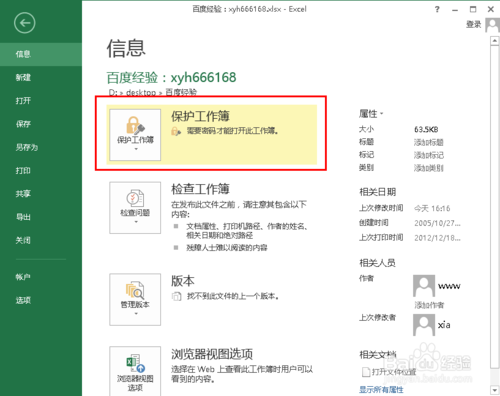Click the scrollbar down arrow
500x396 pixels.
494,389
